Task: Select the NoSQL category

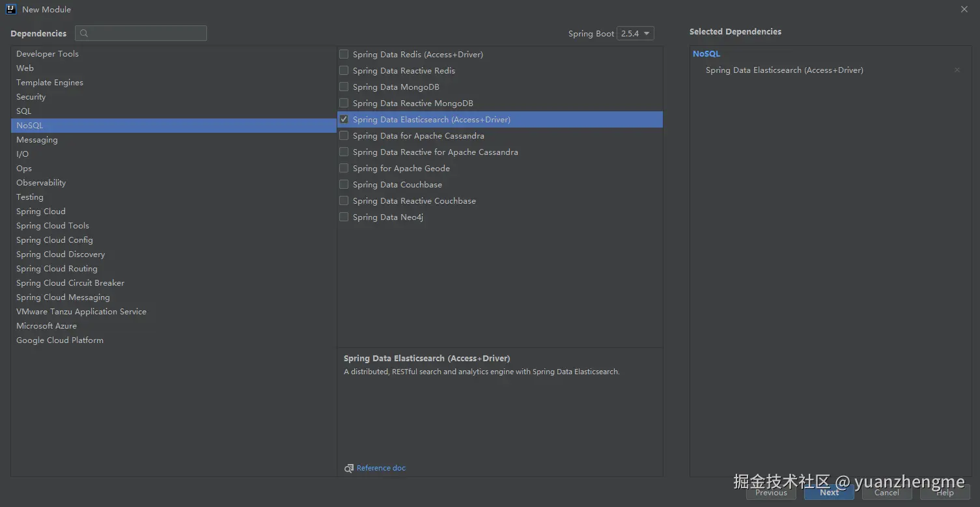Action: pyautogui.click(x=173, y=126)
